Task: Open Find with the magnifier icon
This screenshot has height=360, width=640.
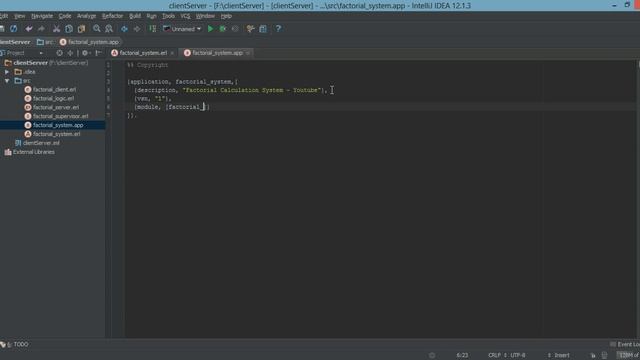Action: [x=97, y=29]
